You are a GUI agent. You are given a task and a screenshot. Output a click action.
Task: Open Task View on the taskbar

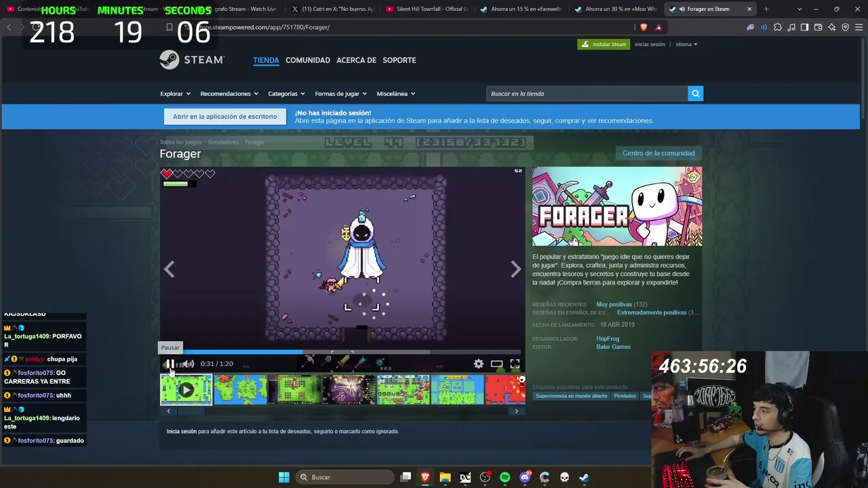click(x=406, y=477)
